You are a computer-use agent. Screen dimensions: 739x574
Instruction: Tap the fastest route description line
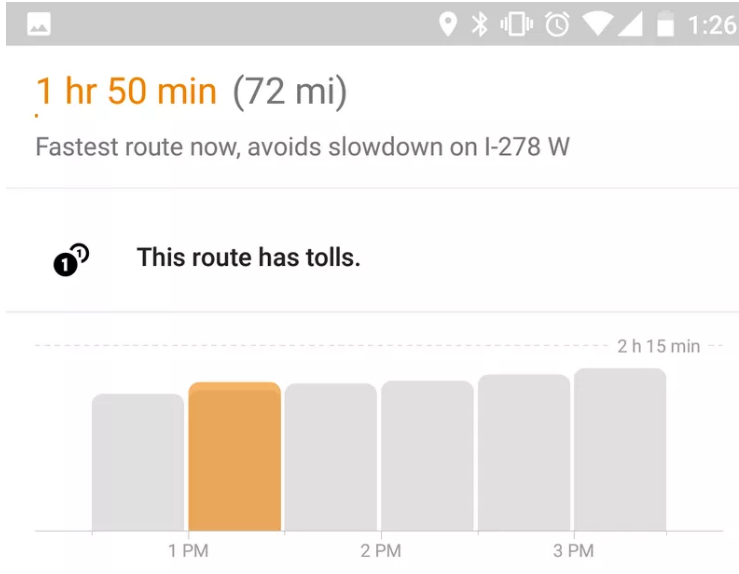click(x=302, y=147)
